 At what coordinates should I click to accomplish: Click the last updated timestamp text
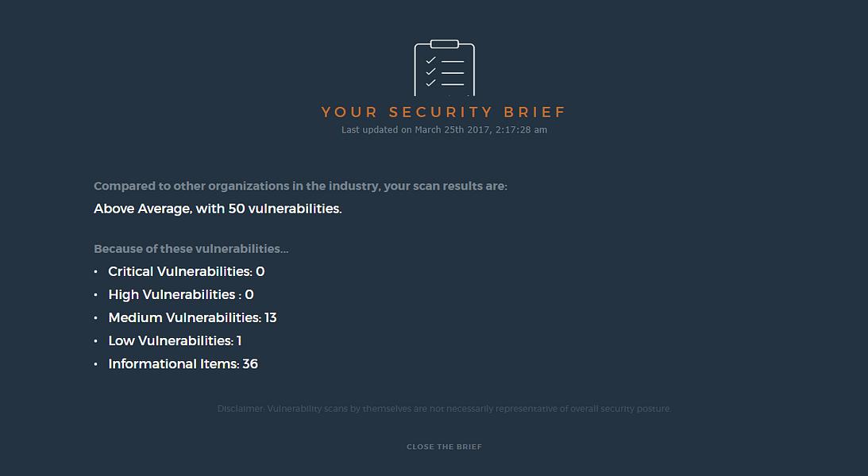pos(445,130)
